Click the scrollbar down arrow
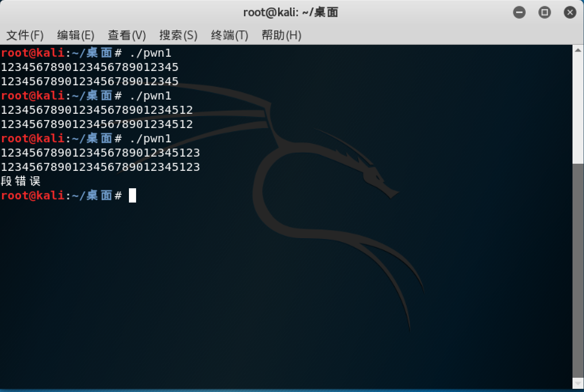 tap(578, 383)
